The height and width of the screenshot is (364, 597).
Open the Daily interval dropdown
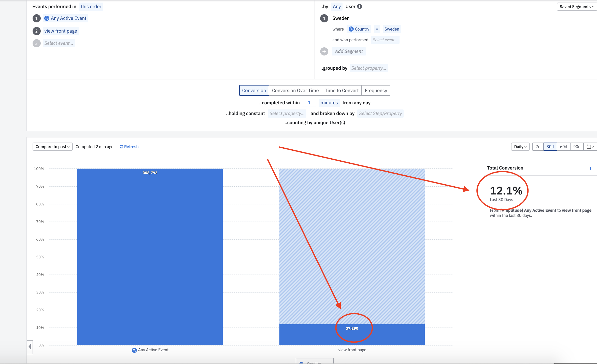(520, 147)
